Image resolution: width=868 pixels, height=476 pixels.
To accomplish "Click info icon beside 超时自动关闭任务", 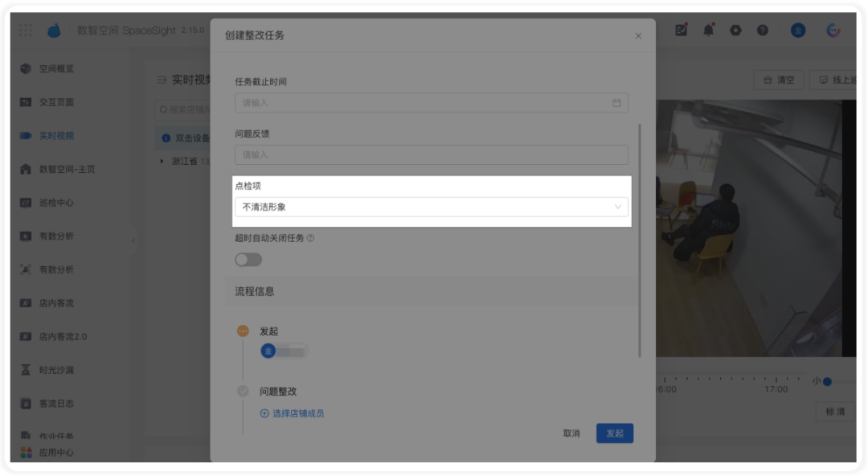I will (x=310, y=238).
